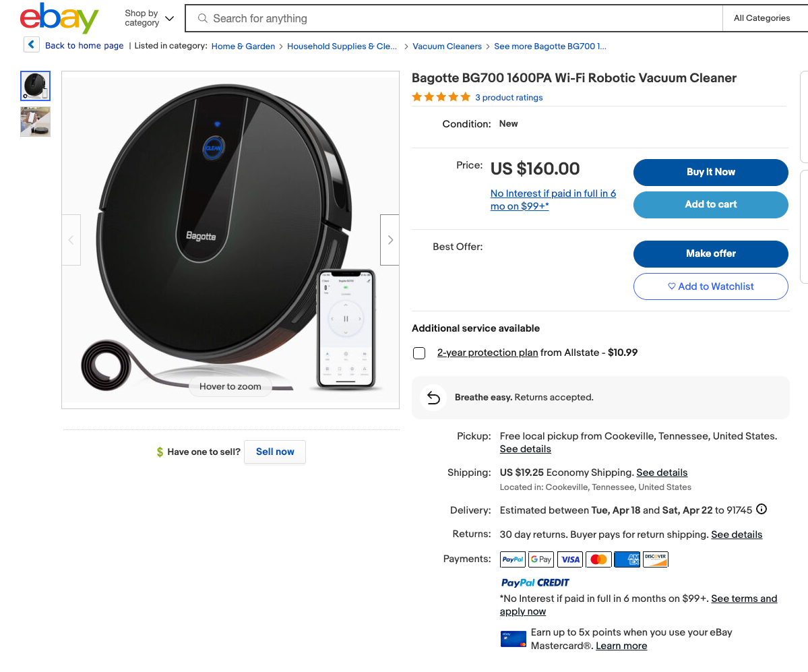Click the returns arrow icon
808x672 pixels.
tap(433, 398)
